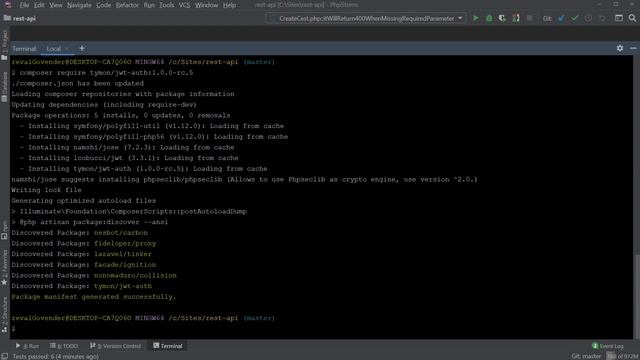Click 'tymon/jwt-auth' discovered package text
This screenshot has height=360, width=640.
tap(123, 286)
